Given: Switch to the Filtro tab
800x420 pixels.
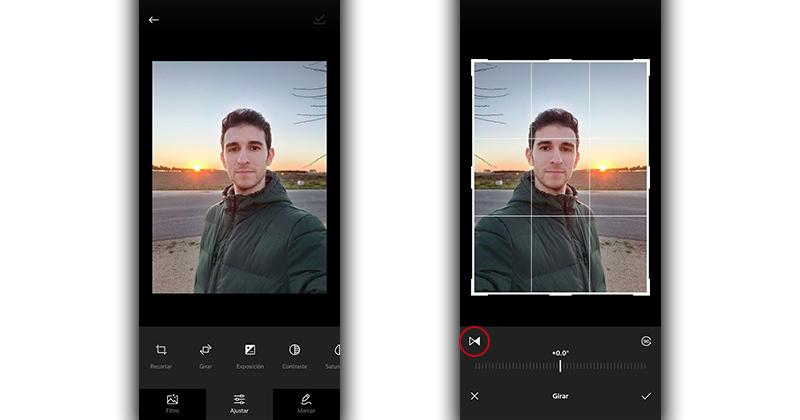Looking at the screenshot, I should click(x=172, y=404).
